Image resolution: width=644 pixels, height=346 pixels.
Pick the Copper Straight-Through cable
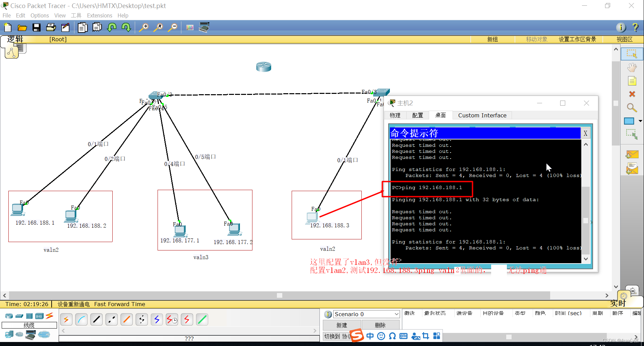[97, 320]
